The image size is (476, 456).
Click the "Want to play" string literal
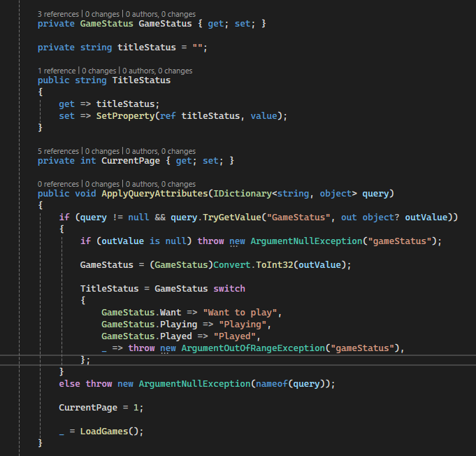click(240, 313)
